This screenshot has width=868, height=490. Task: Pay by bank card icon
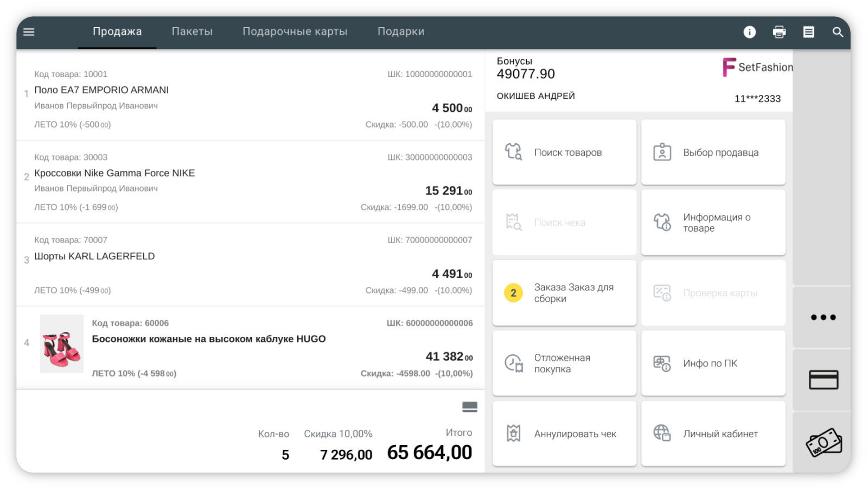click(823, 379)
